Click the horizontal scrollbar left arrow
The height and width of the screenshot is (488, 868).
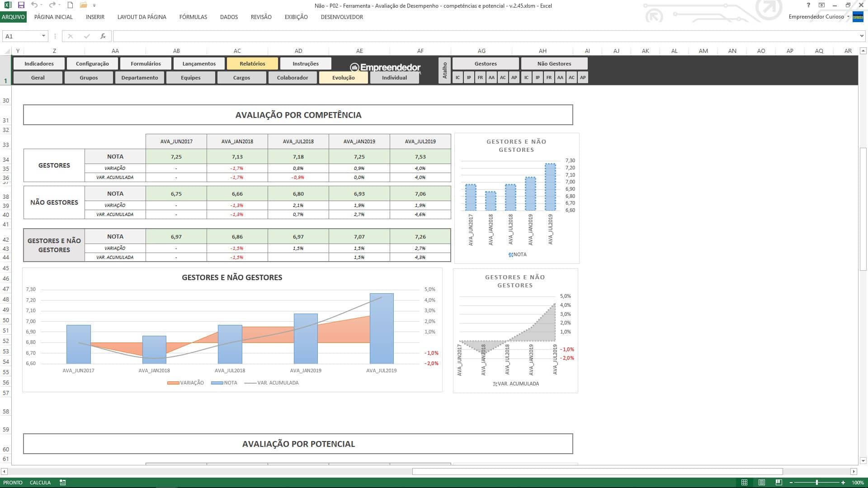pos(5,471)
